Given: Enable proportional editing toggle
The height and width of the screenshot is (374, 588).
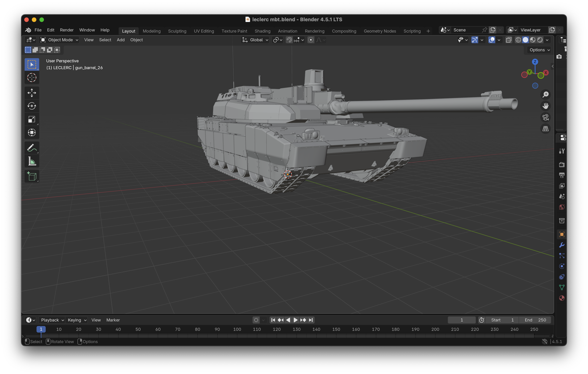Looking at the screenshot, I should [311, 40].
